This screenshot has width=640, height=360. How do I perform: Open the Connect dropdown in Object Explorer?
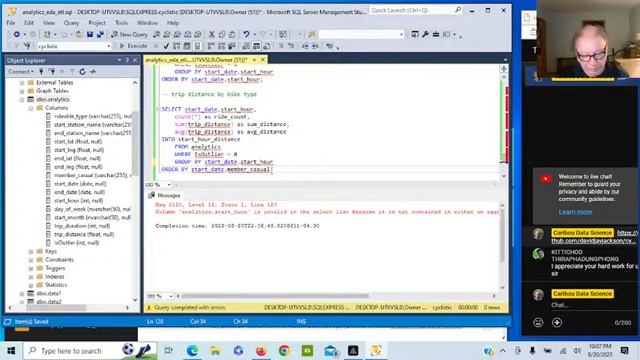[21, 71]
